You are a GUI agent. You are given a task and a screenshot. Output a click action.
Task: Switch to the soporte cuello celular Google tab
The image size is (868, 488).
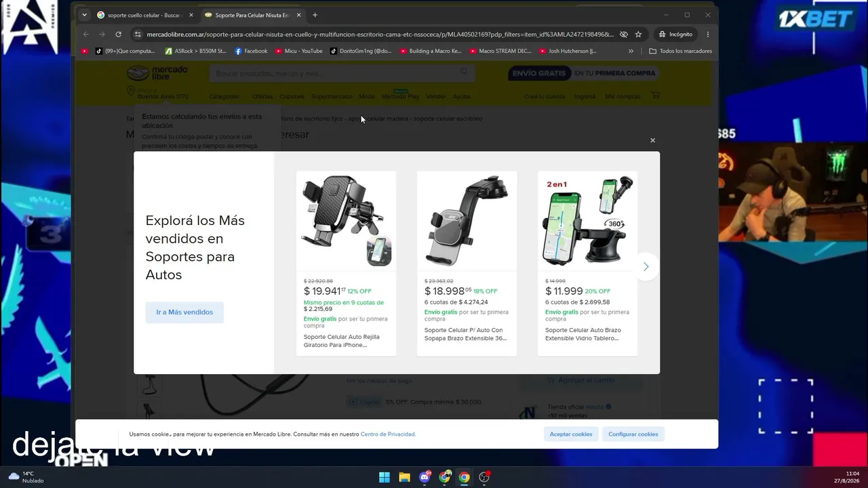[x=145, y=15]
